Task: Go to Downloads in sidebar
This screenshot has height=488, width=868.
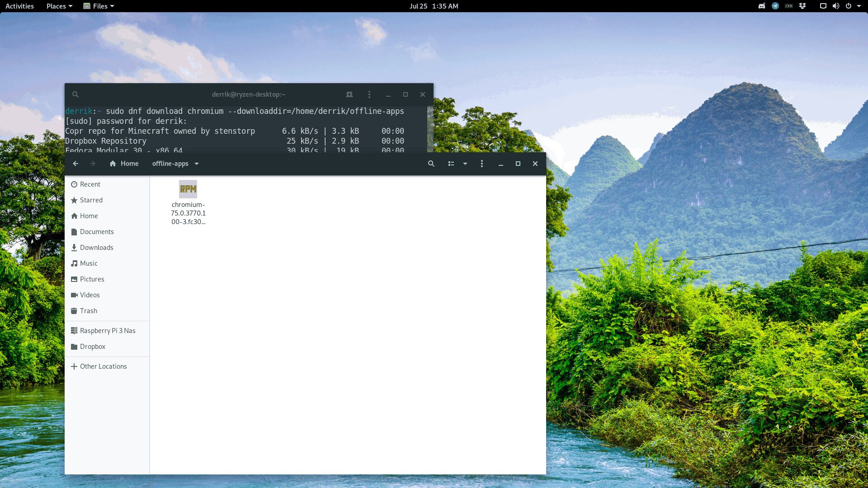Action: [x=96, y=248]
